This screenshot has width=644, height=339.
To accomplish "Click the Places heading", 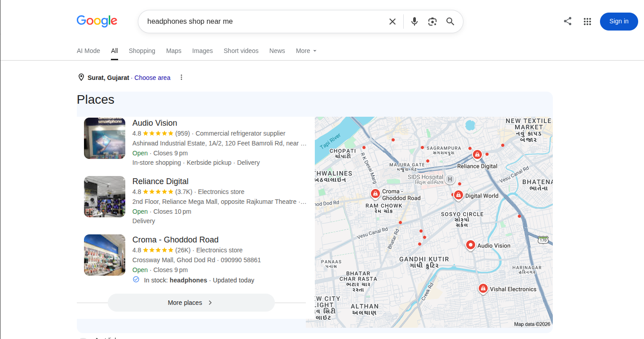I will click(96, 99).
